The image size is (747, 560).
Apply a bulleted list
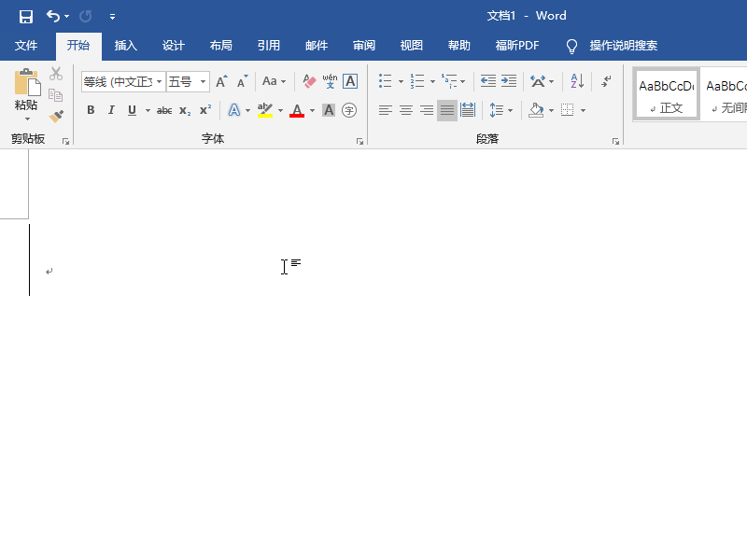click(386, 81)
